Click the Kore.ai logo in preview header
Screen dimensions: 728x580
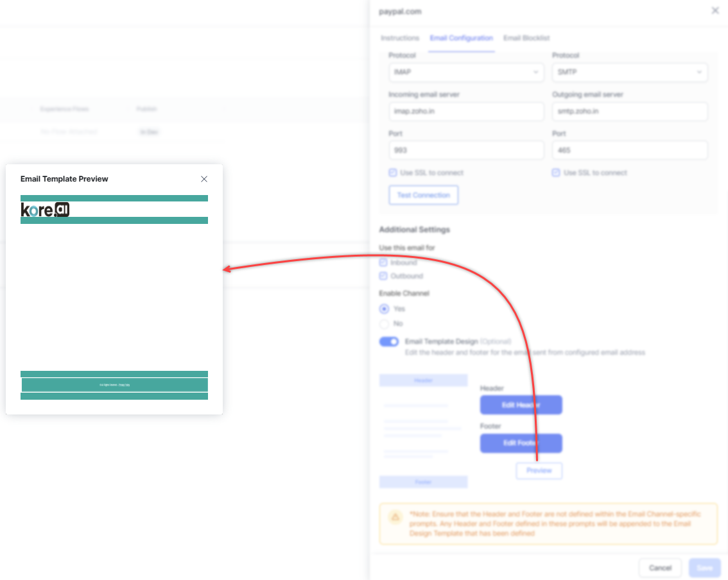(x=45, y=210)
